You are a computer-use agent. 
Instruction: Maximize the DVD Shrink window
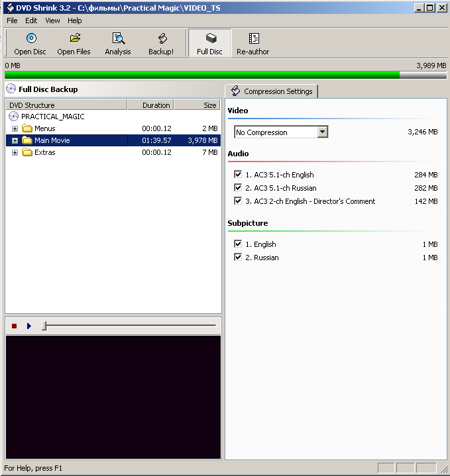click(x=430, y=8)
